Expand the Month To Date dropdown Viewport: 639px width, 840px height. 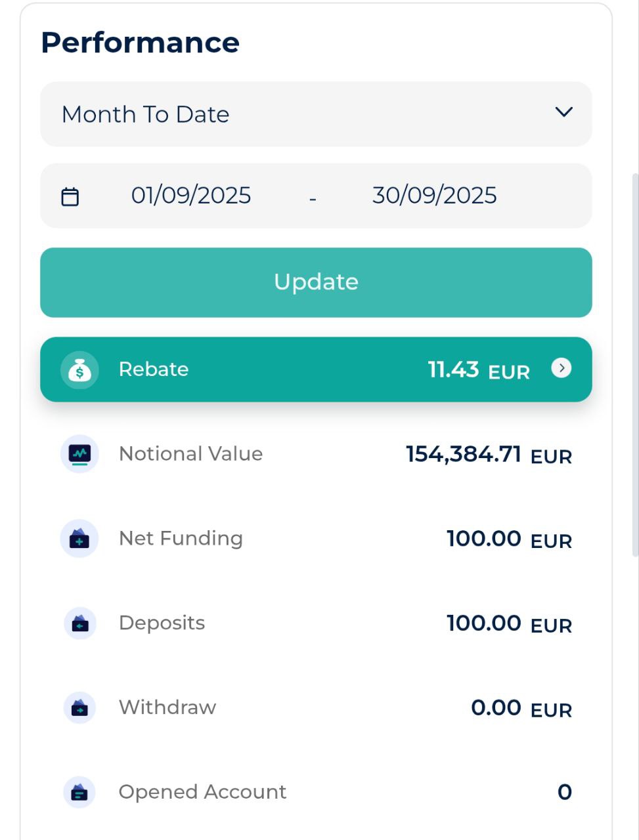click(x=316, y=114)
